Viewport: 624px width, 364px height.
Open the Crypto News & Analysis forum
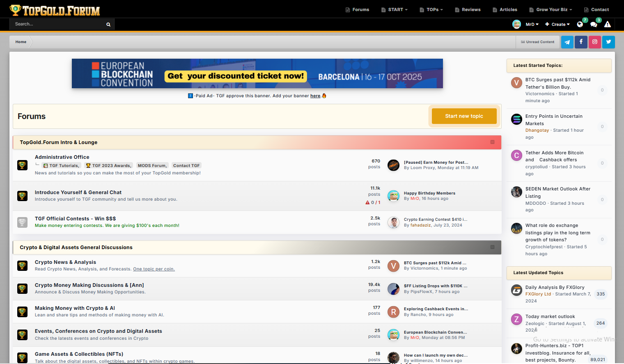pos(65,262)
